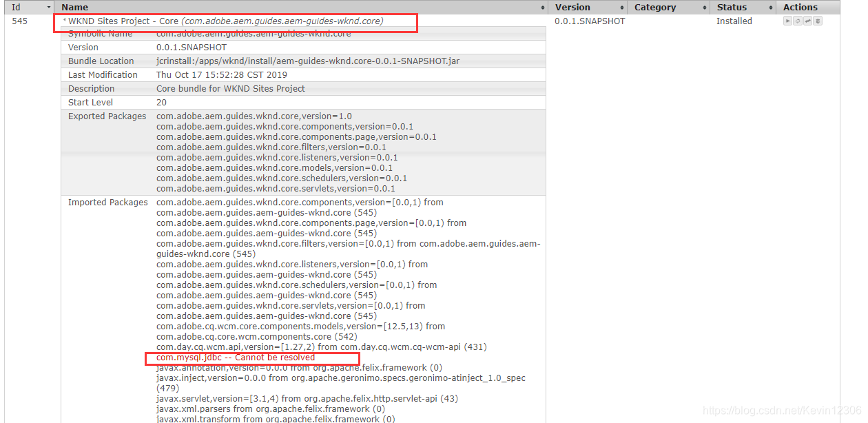Click the Bundle Location row label

tap(101, 61)
